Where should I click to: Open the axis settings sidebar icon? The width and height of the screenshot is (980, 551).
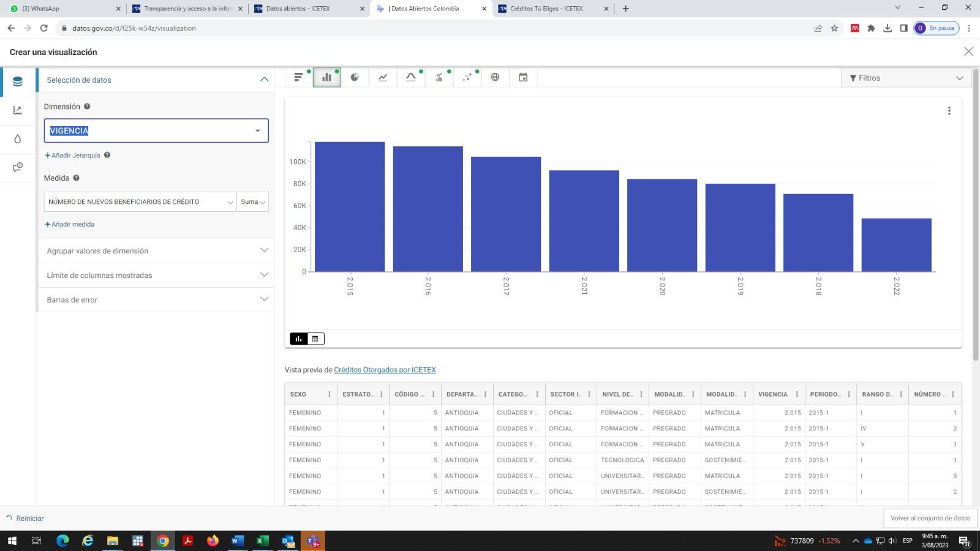pos(17,110)
